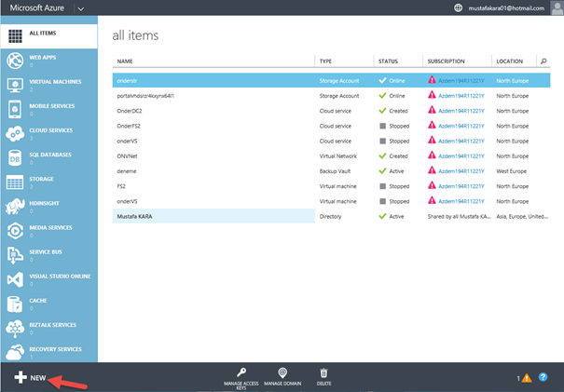Open the BizTalk Services icon

point(15,329)
